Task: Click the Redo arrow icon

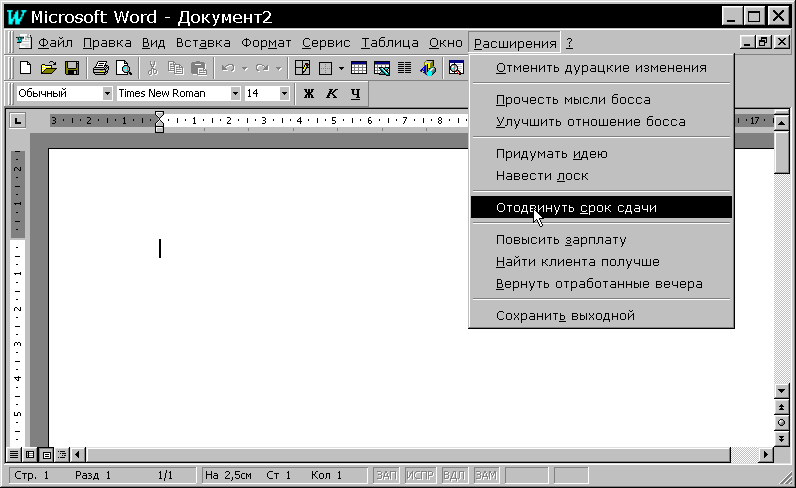Action: [262, 68]
